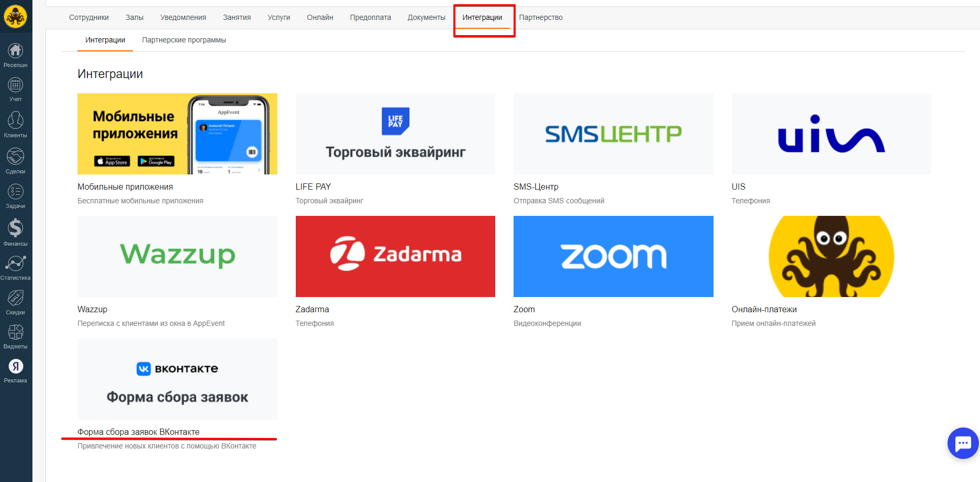Go to Клиенты in the sidebar
This screenshot has width=980, height=482.
coord(15,125)
